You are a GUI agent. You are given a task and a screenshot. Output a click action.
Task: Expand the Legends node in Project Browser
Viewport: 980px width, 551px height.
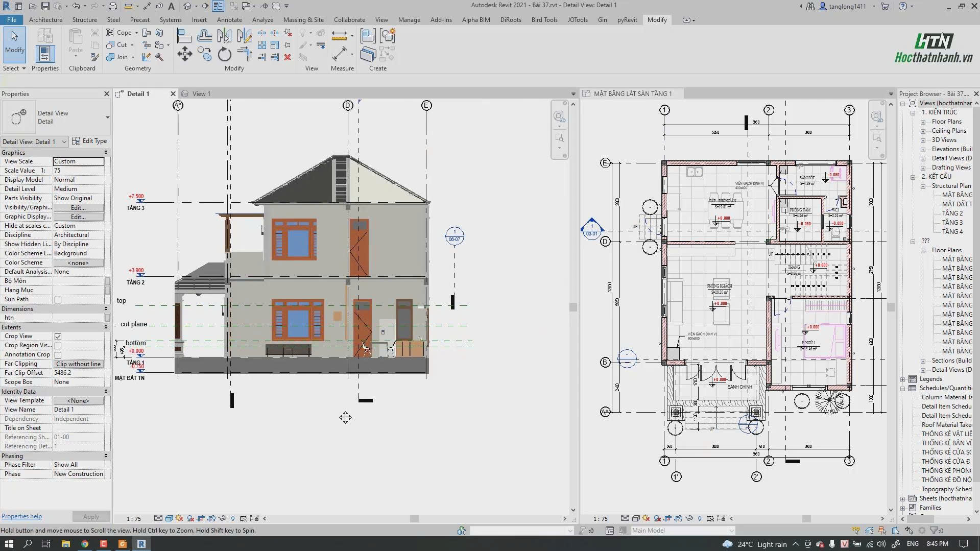[903, 379]
